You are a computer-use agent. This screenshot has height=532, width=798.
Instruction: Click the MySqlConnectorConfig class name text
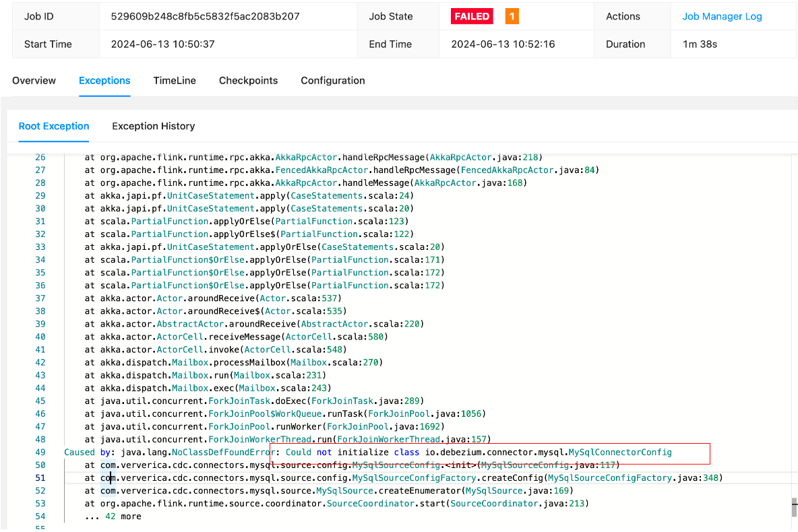point(620,452)
